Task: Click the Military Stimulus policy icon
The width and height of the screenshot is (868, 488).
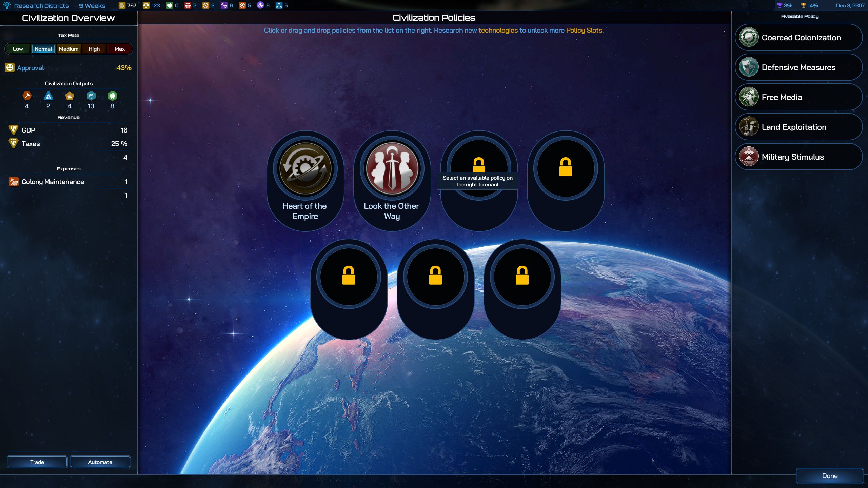Action: [x=749, y=157]
